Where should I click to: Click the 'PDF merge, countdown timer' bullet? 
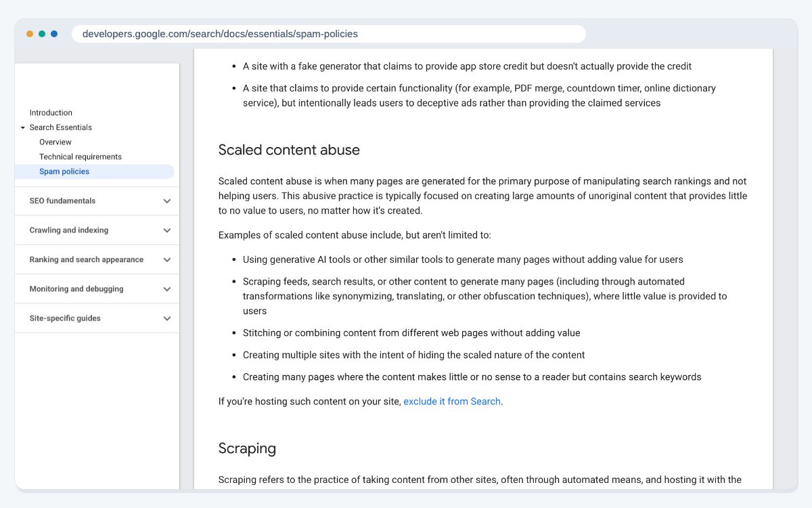[x=479, y=96]
